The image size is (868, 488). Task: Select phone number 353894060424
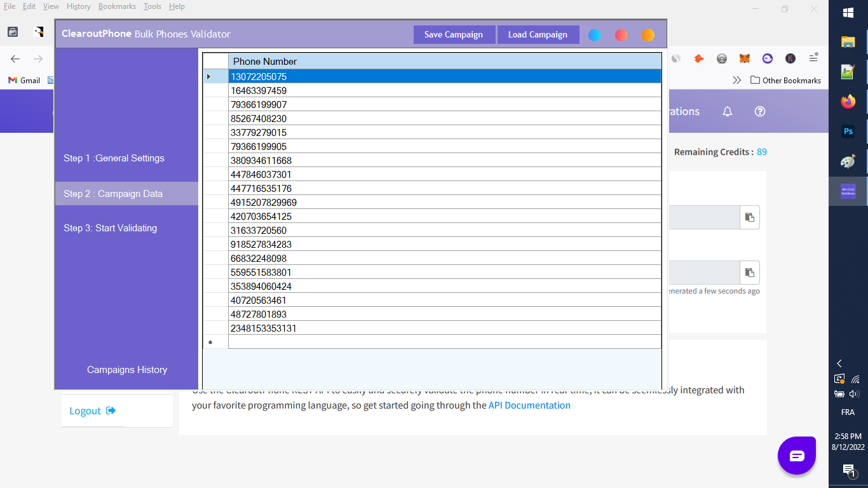[445, 286]
